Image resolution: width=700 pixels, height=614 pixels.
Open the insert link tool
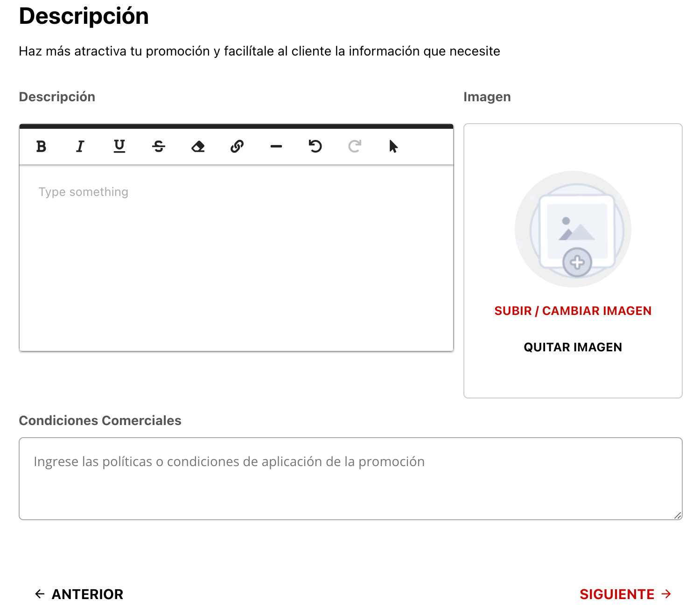coord(237,147)
